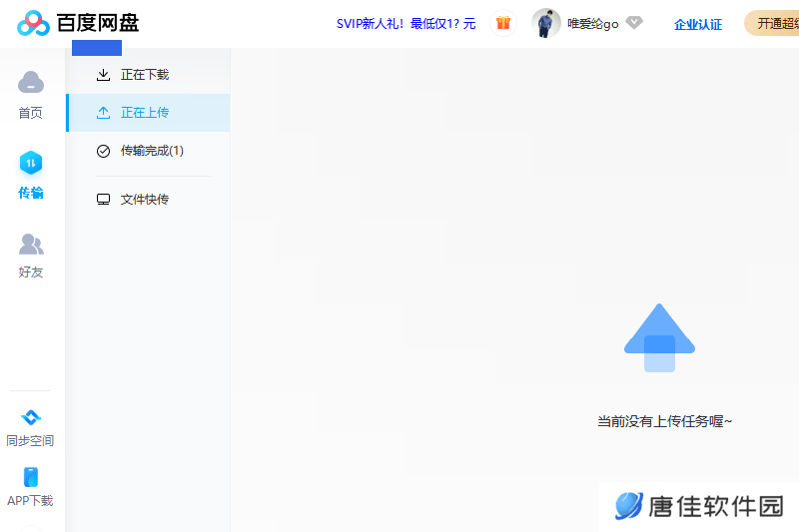Open the user avatar photo
This screenshot has height=532, width=799.
point(545,23)
